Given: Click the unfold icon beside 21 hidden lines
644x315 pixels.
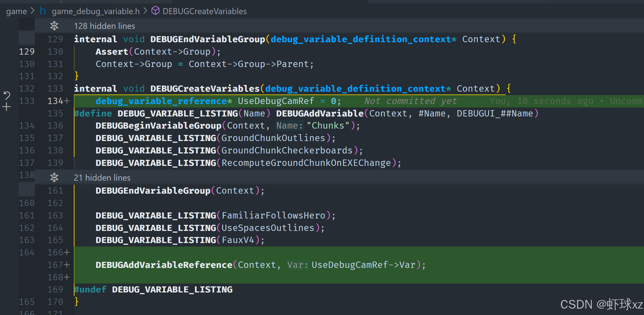Looking at the screenshot, I should tap(54, 177).
